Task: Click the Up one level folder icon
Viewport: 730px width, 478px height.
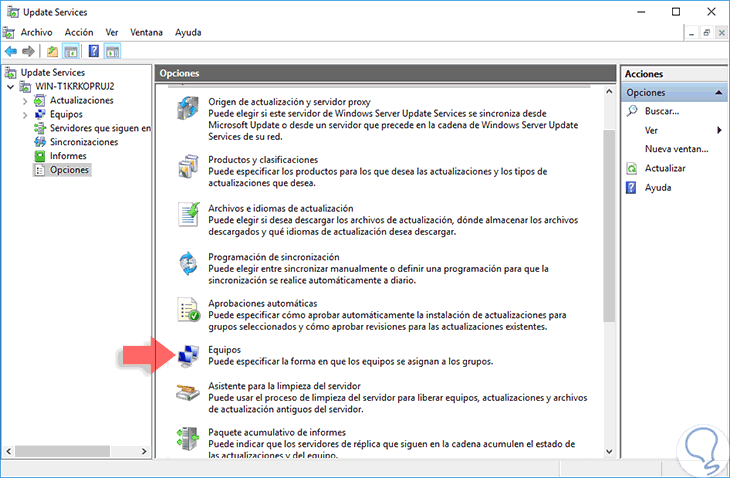Action: pos(52,51)
